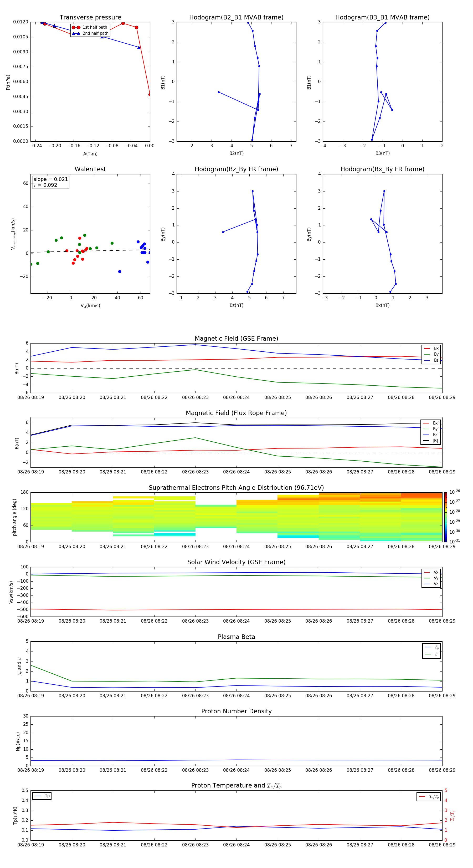The width and height of the screenshot is (473, 868).
Task: Select the Vy legend entry
Action: 431,578
